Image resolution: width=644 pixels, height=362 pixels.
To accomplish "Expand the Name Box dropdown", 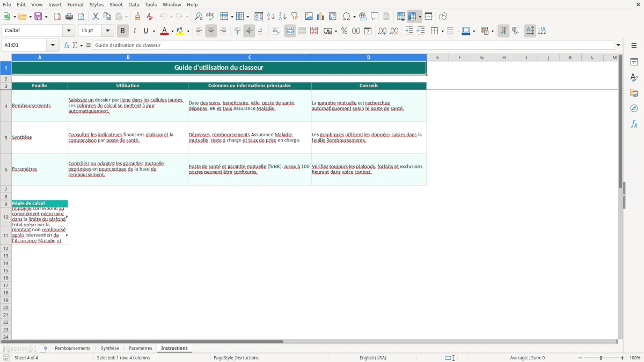I will (x=53, y=45).
